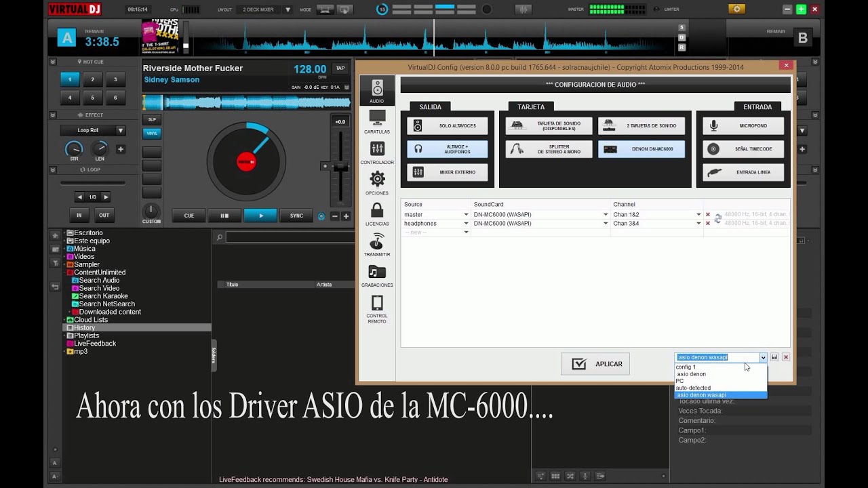Screen dimensions: 868x488
Task: Select 2 TARJETAS DE SONIDO option
Action: (x=642, y=126)
